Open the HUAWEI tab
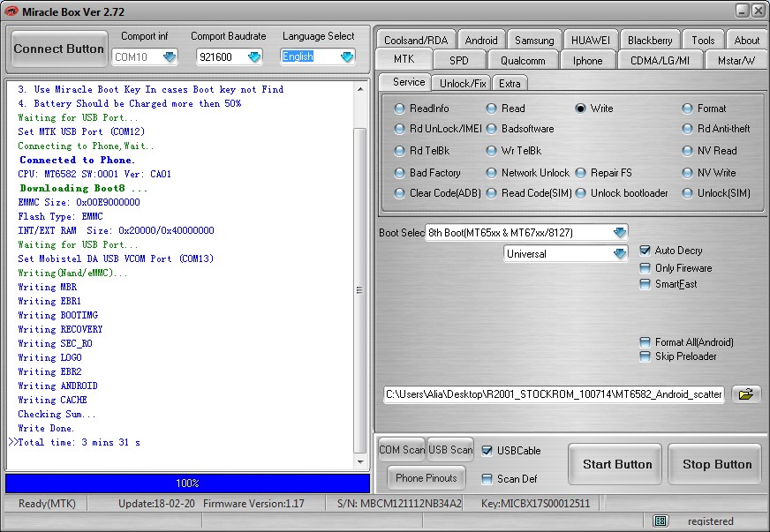The height and width of the screenshot is (532, 770). click(590, 40)
